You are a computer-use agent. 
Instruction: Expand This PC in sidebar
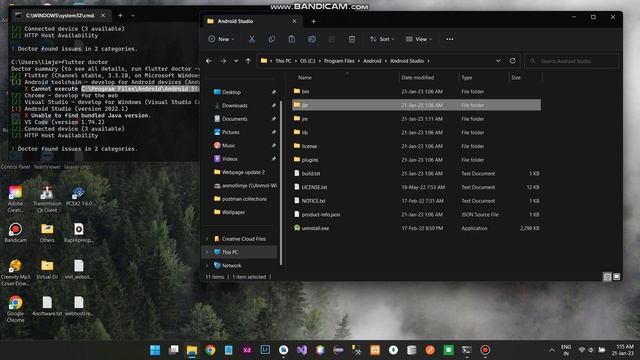click(x=207, y=252)
